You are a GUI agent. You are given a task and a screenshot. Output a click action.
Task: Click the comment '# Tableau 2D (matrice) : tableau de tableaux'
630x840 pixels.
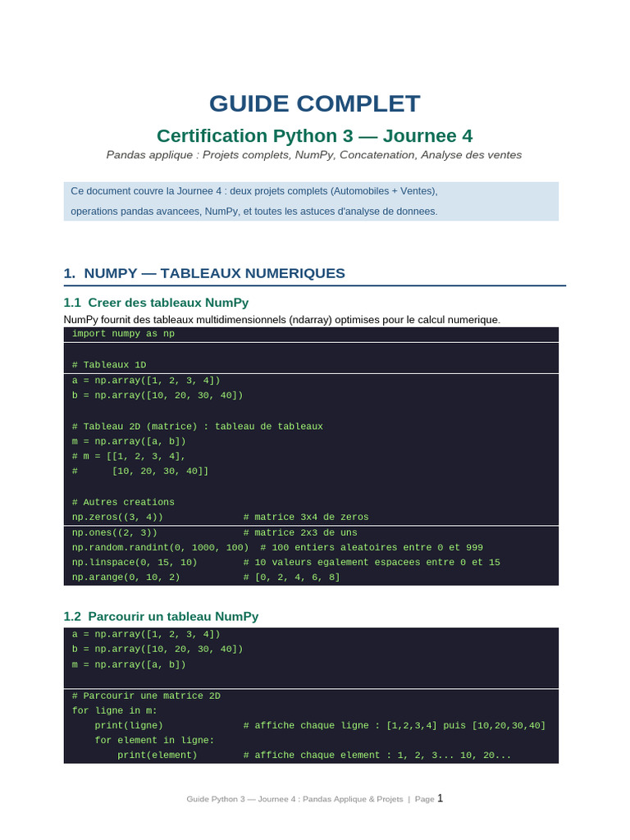click(x=197, y=427)
